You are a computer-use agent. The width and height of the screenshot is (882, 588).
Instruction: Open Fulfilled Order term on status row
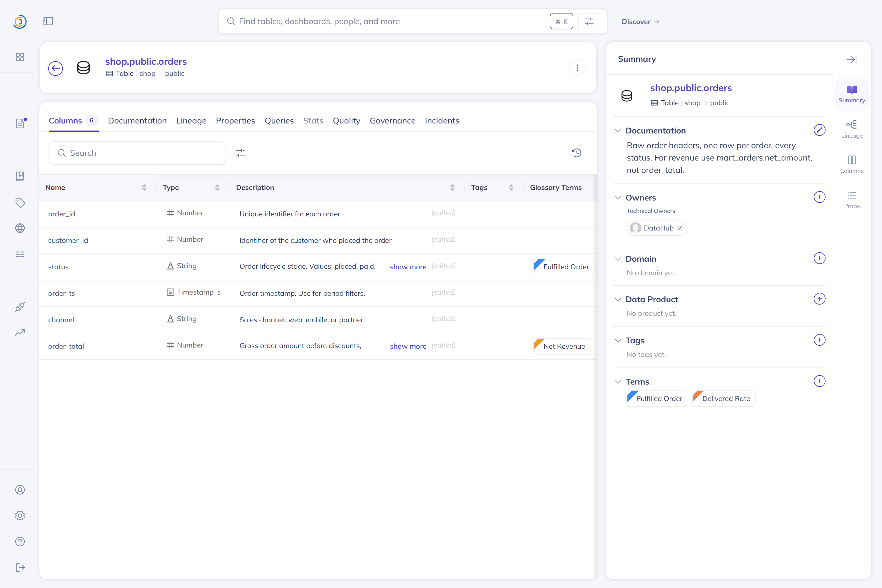[564, 267]
